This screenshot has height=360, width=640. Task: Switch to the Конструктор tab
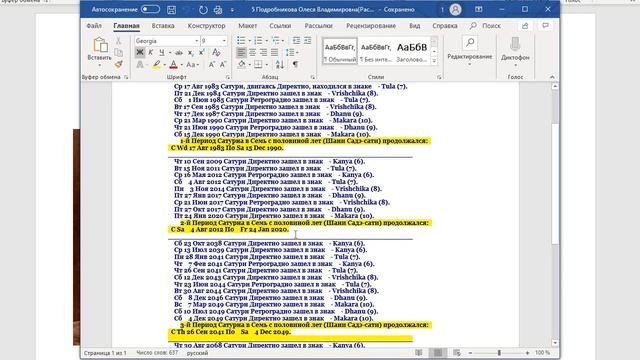[x=207, y=26]
